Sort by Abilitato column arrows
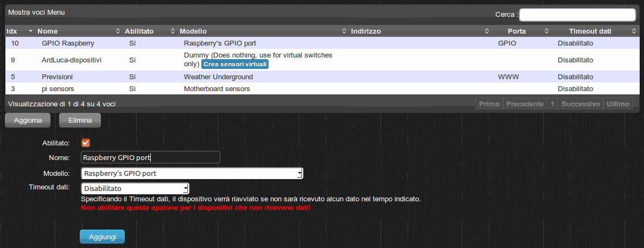644x248 pixels. (173, 31)
